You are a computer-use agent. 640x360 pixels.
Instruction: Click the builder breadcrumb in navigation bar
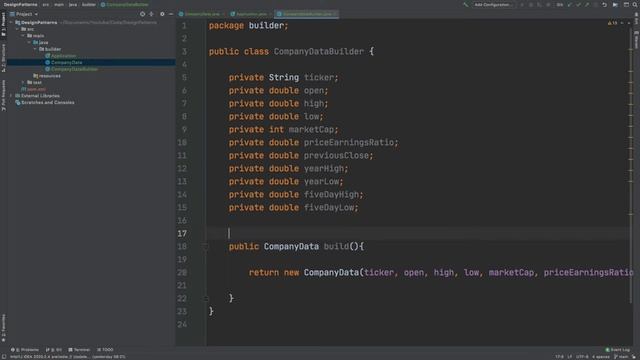(x=89, y=4)
